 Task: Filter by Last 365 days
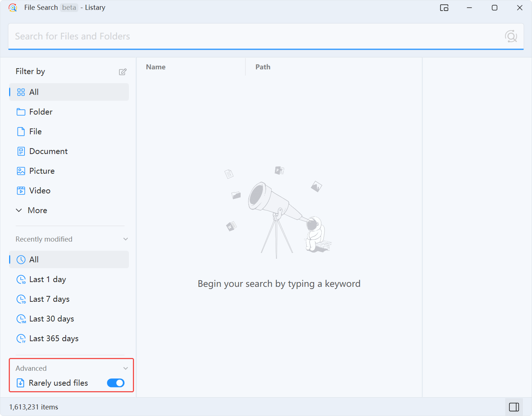pos(69,338)
